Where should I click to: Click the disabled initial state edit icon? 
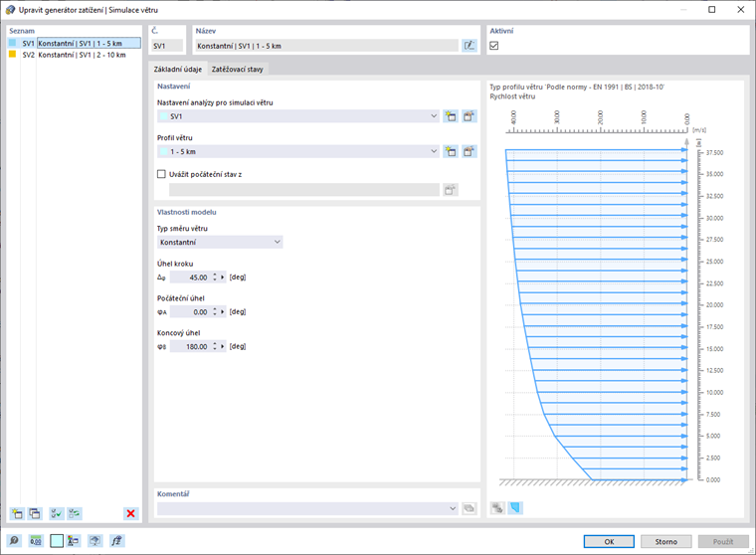[x=451, y=190]
